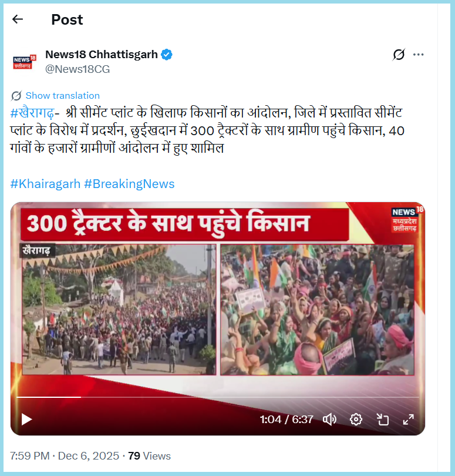455x476 pixels.
Task: Open the #खैरागढ़ hashtag
Action: pos(32,113)
